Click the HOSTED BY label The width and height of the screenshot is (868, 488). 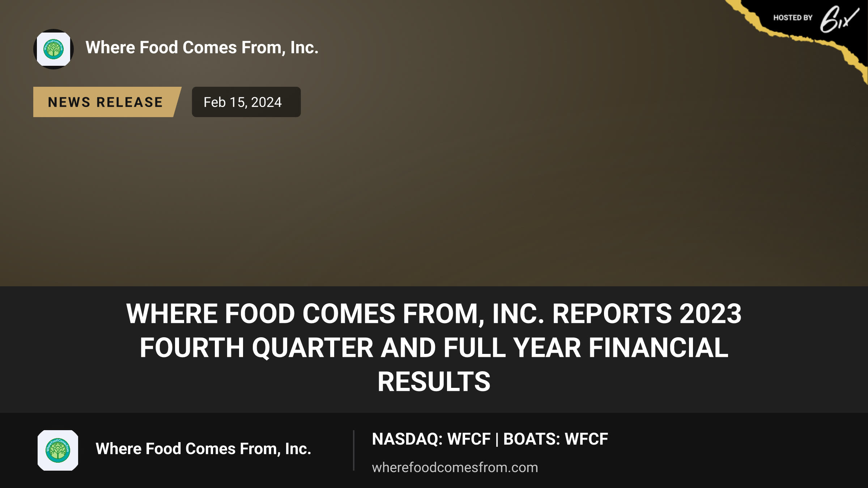(x=793, y=18)
